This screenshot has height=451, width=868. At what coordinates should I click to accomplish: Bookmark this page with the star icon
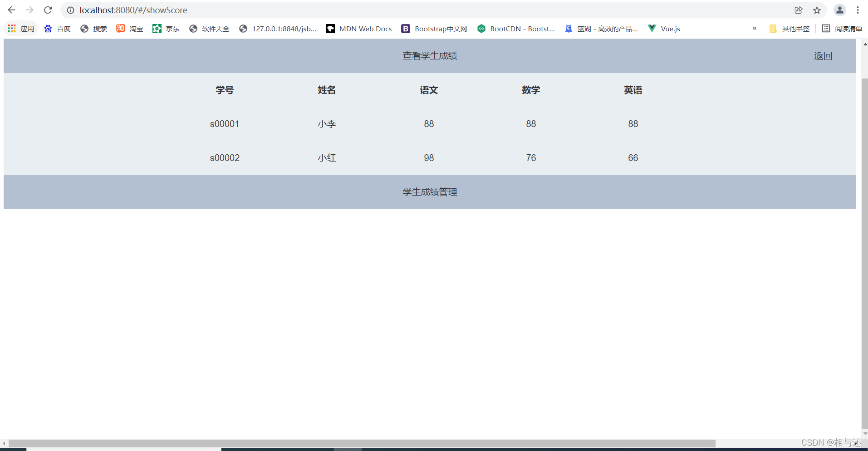pyautogui.click(x=817, y=10)
